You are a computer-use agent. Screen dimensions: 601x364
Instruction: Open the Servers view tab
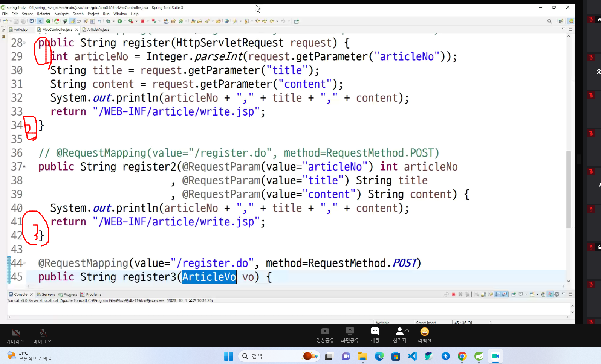click(46, 294)
